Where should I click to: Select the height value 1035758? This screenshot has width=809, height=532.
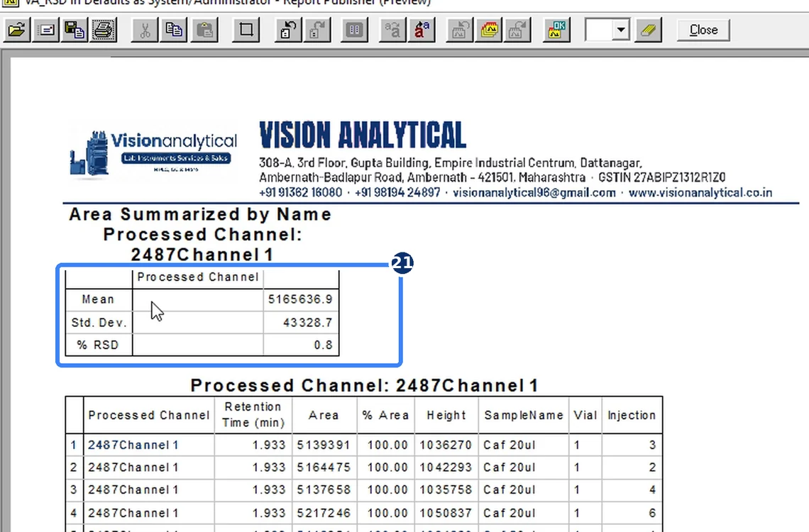pos(446,489)
